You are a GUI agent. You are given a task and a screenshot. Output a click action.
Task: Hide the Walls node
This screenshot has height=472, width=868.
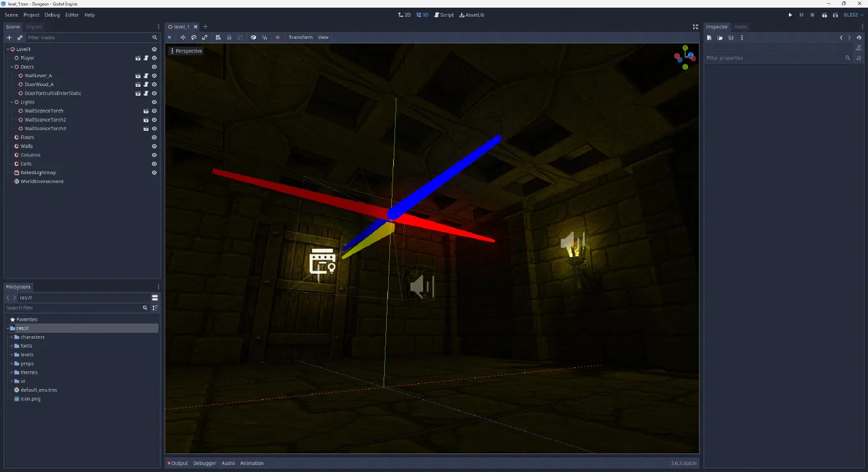[x=154, y=146]
